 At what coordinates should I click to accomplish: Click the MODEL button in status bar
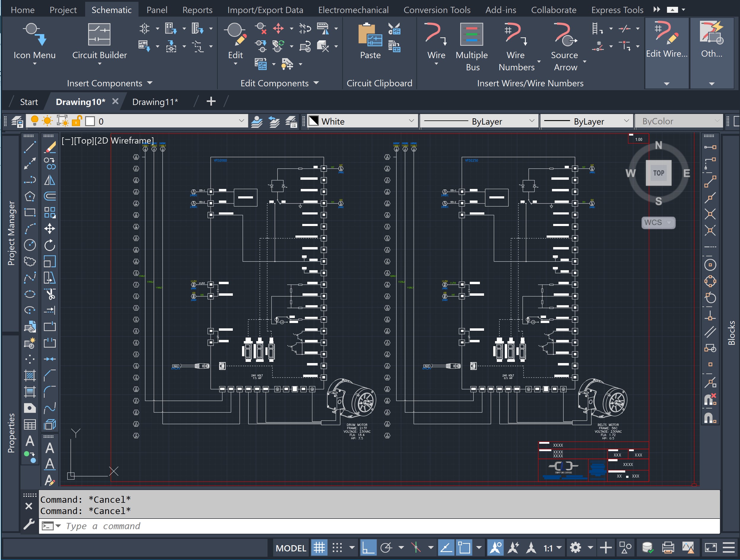(x=290, y=548)
